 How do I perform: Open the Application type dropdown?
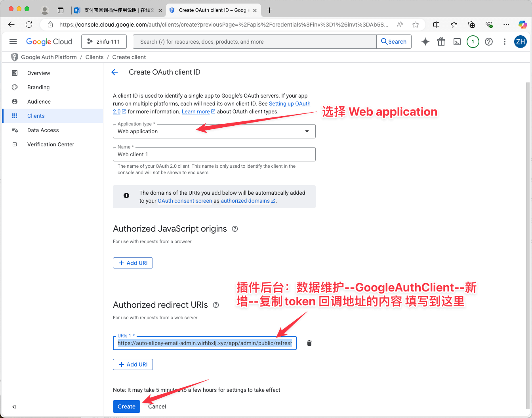point(214,131)
